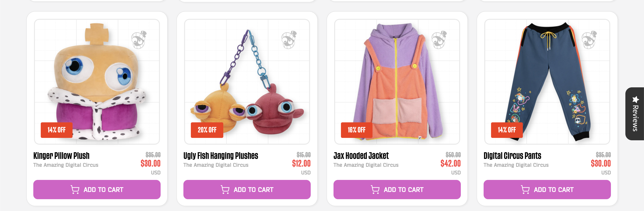Click the 20% OFF badge on Ugly Fish
Screen dimensions: 644x211
(207, 130)
